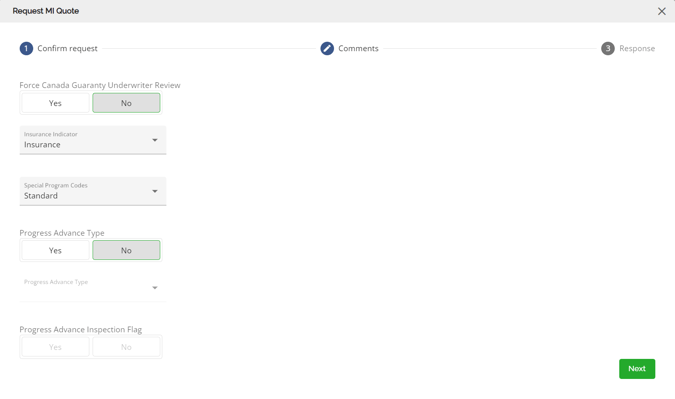Click the Comments pencil step icon

(327, 49)
